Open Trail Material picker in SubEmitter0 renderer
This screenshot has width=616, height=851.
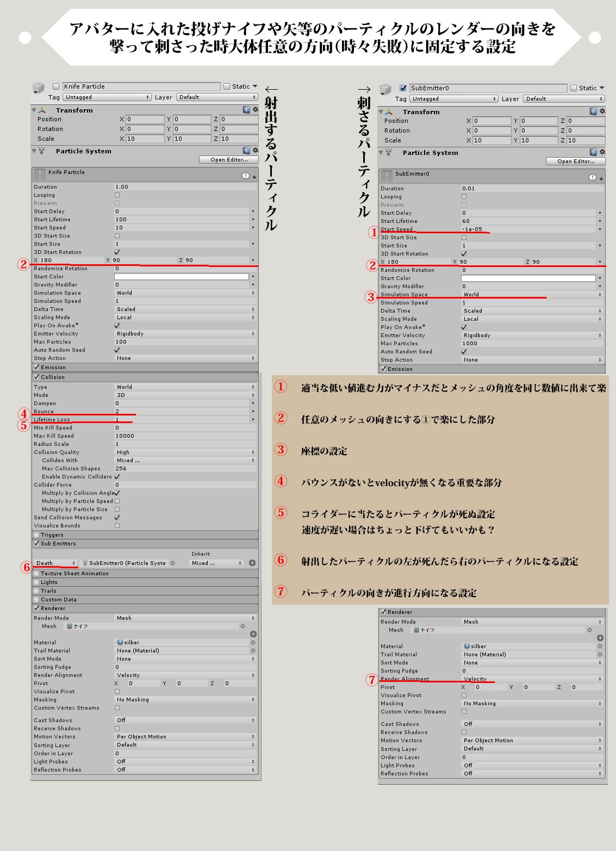click(x=600, y=654)
